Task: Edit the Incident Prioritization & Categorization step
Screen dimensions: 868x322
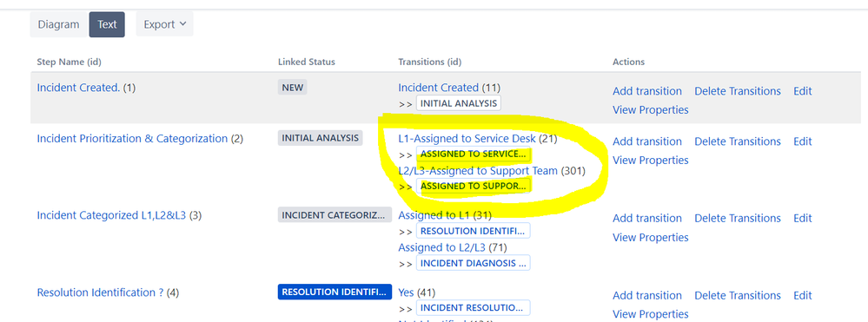Action: (x=803, y=141)
